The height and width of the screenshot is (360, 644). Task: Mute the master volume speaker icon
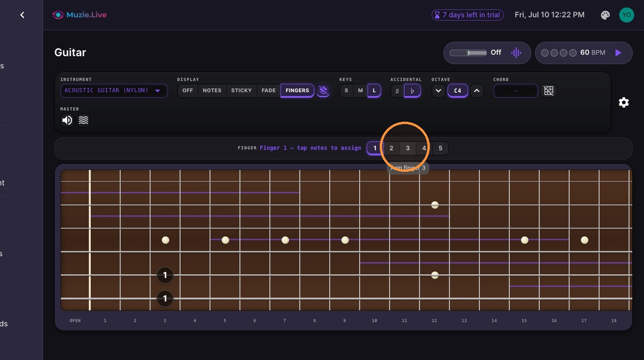tap(67, 120)
